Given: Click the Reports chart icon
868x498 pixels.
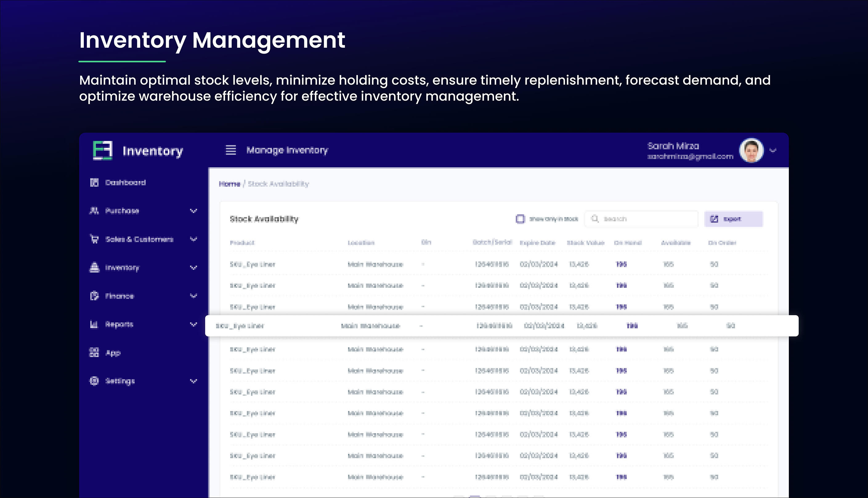Looking at the screenshot, I should (94, 324).
